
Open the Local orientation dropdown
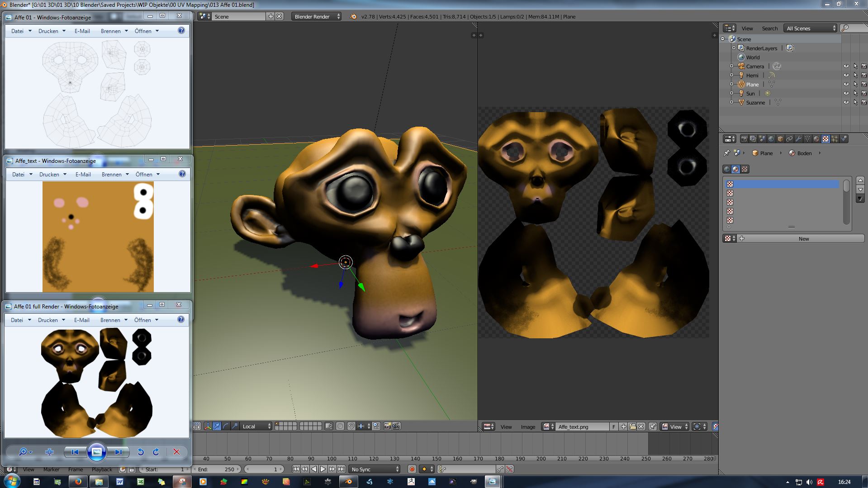click(x=256, y=426)
